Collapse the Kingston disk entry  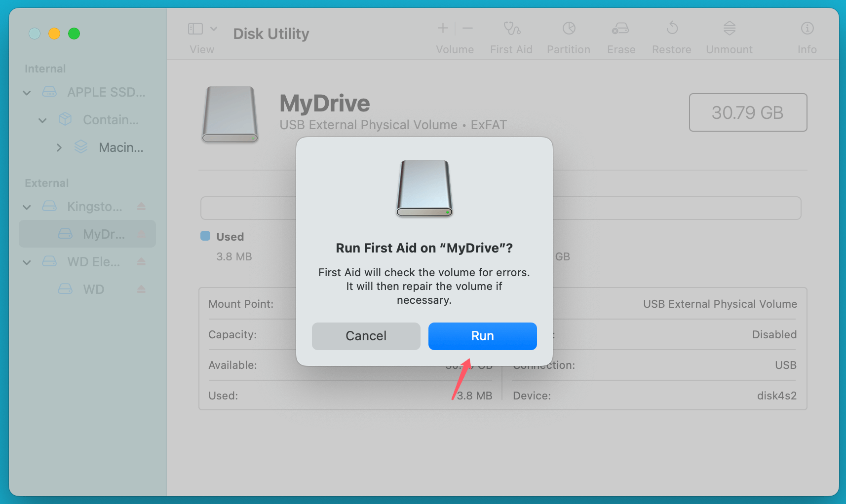click(27, 207)
